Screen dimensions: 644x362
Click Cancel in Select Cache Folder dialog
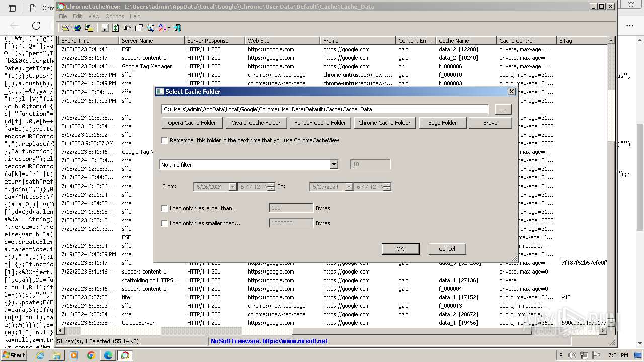tap(447, 249)
